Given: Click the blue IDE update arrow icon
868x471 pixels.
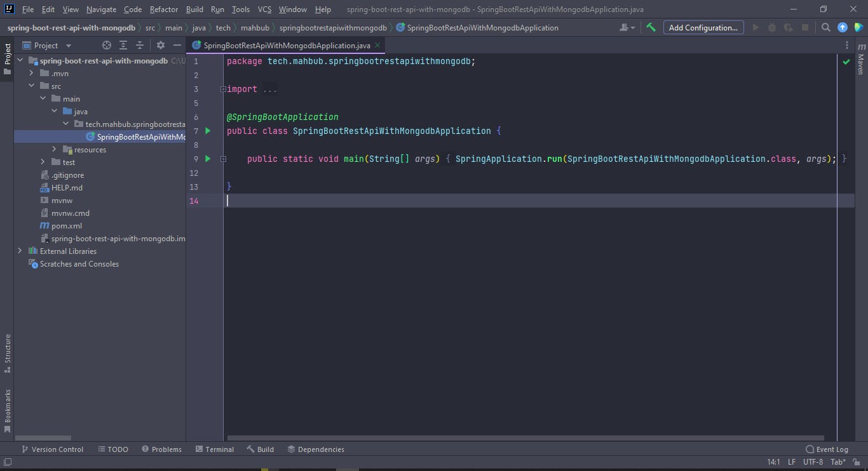Looking at the screenshot, I should [x=842, y=27].
